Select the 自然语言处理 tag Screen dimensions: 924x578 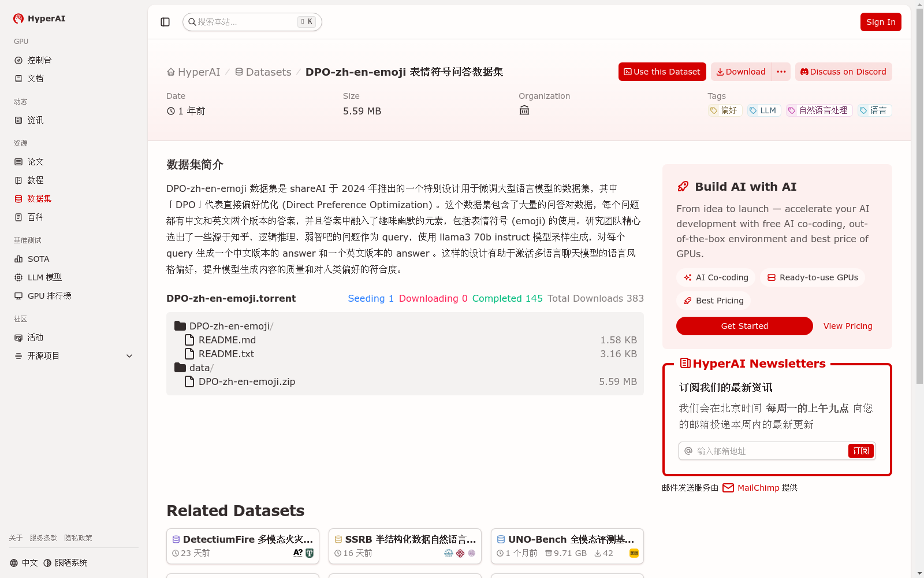click(x=819, y=110)
